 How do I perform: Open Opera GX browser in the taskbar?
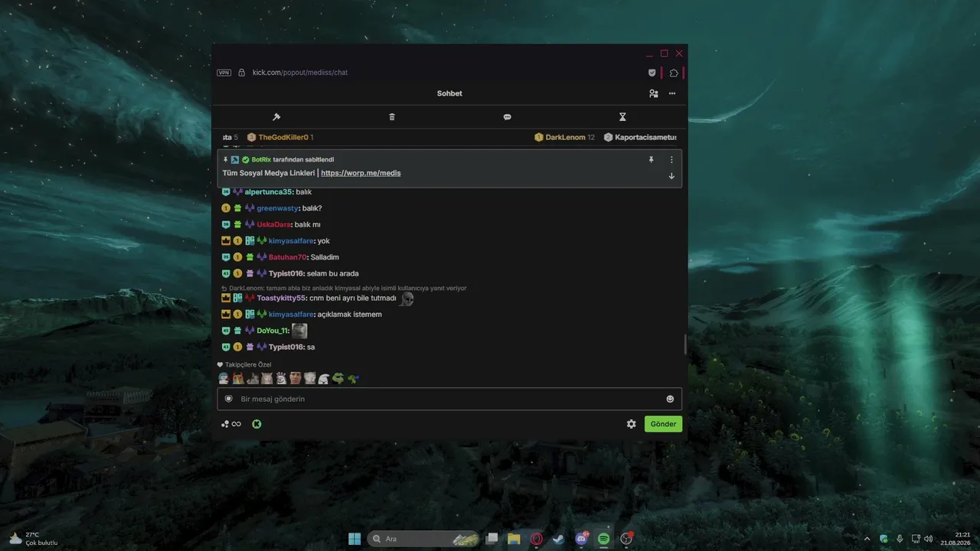(x=537, y=539)
